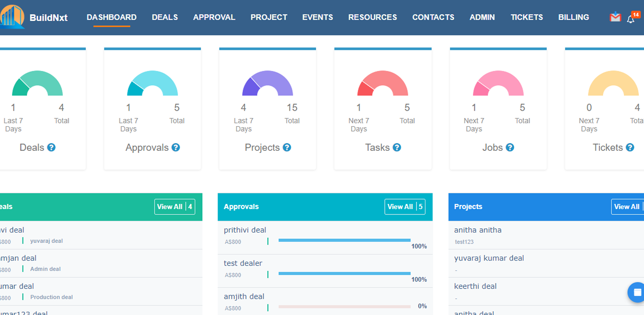Open prithivi deal in Approvals list
644x315 pixels.
(245, 230)
